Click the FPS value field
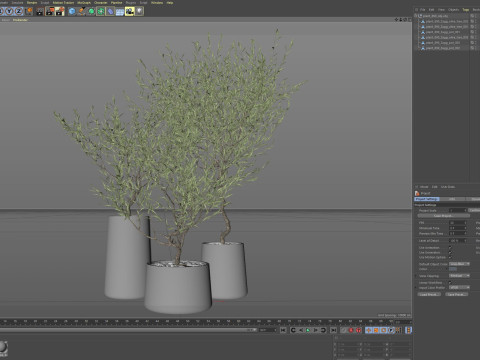Screen dimensions: 480x360 458,223
